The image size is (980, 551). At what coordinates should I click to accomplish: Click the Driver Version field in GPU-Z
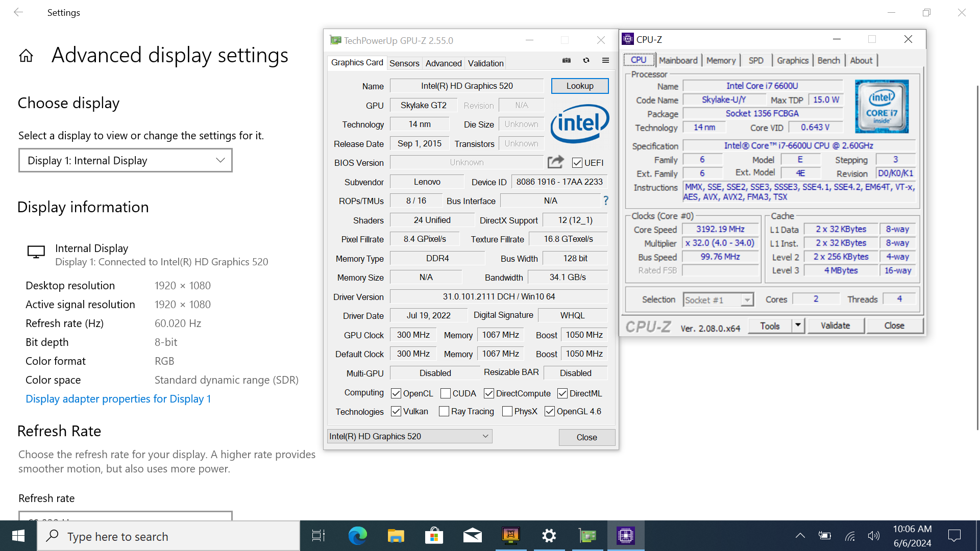click(x=499, y=296)
